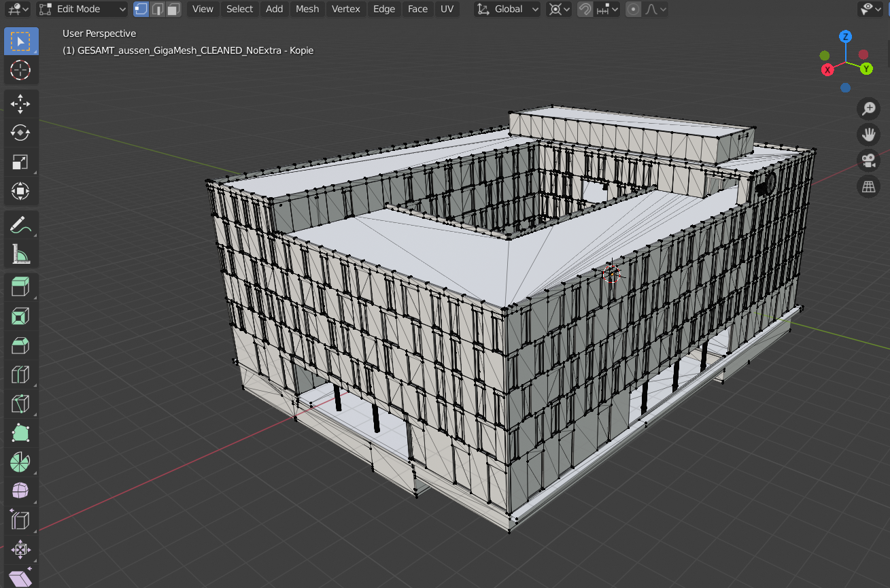
Task: Pick the Bevel tool
Action: tap(21, 345)
